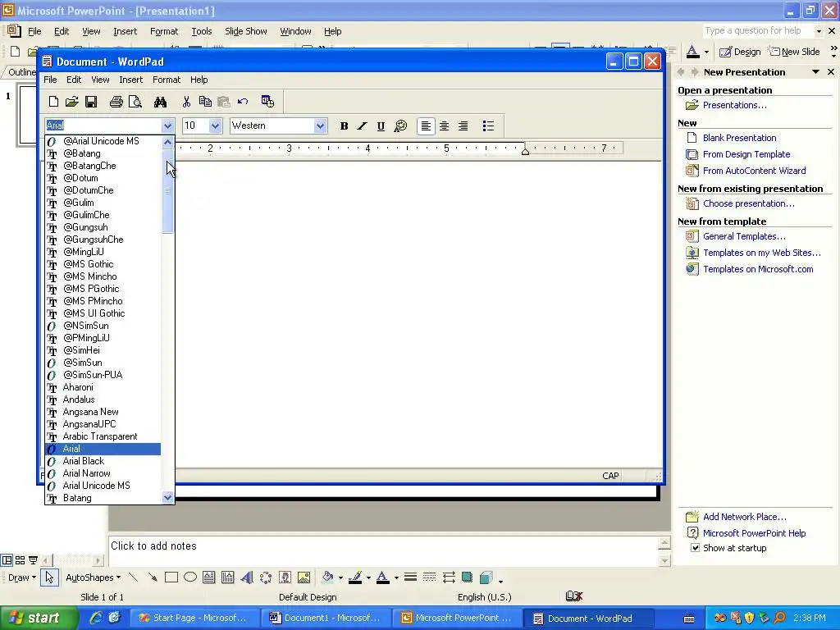Open General Templates... link
Image resolution: width=840 pixels, height=630 pixels.
[744, 236]
